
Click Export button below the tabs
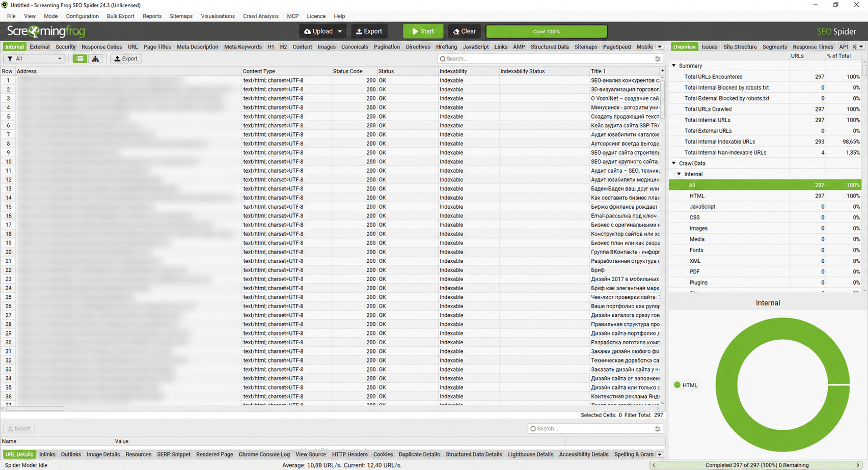126,59
